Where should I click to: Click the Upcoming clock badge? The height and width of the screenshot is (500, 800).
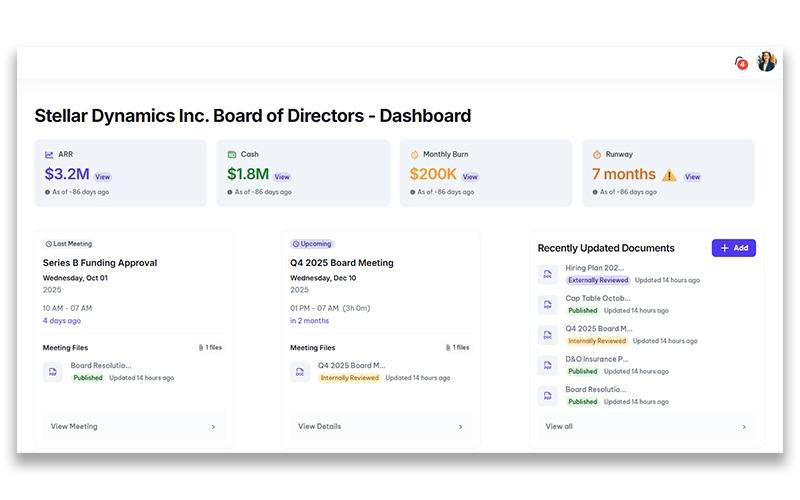pyautogui.click(x=312, y=244)
